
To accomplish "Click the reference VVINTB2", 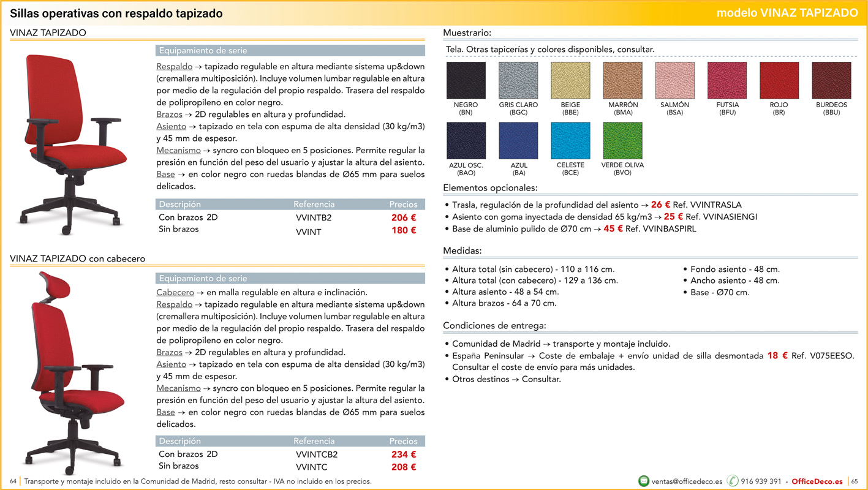I will click(314, 217).
